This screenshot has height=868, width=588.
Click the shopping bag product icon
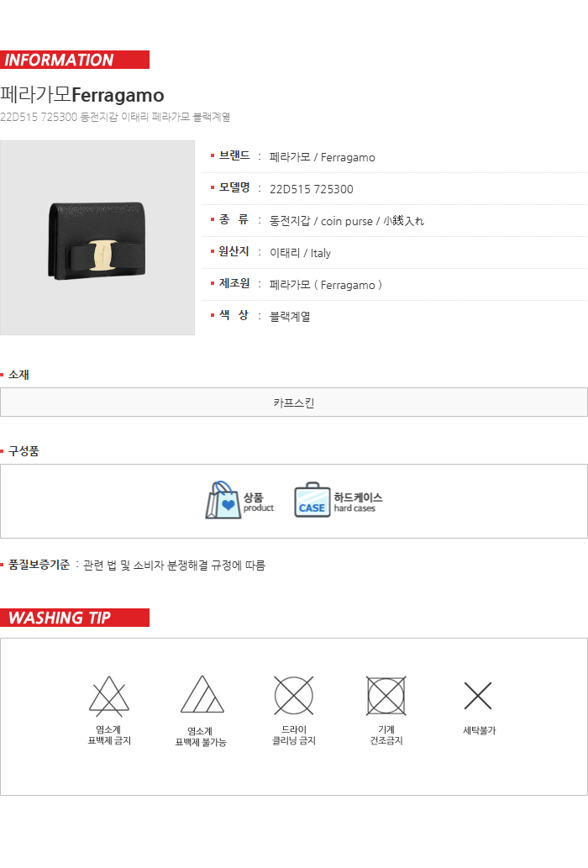pyautogui.click(x=223, y=500)
